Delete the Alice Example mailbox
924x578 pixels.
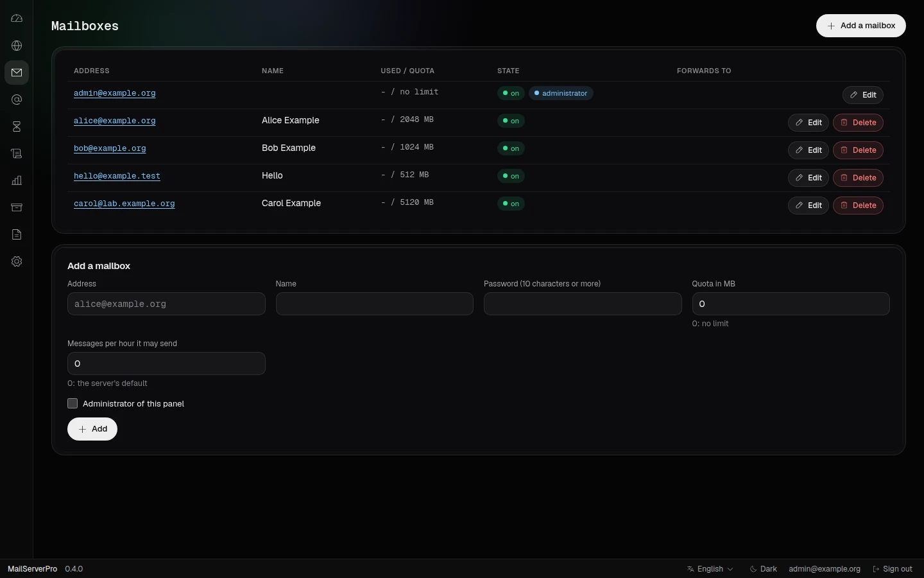click(x=859, y=123)
